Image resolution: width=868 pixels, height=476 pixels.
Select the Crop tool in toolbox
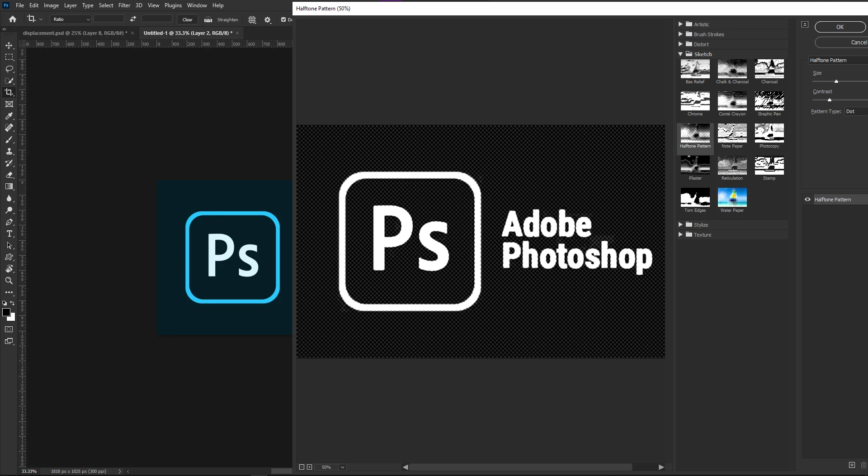tap(9, 92)
